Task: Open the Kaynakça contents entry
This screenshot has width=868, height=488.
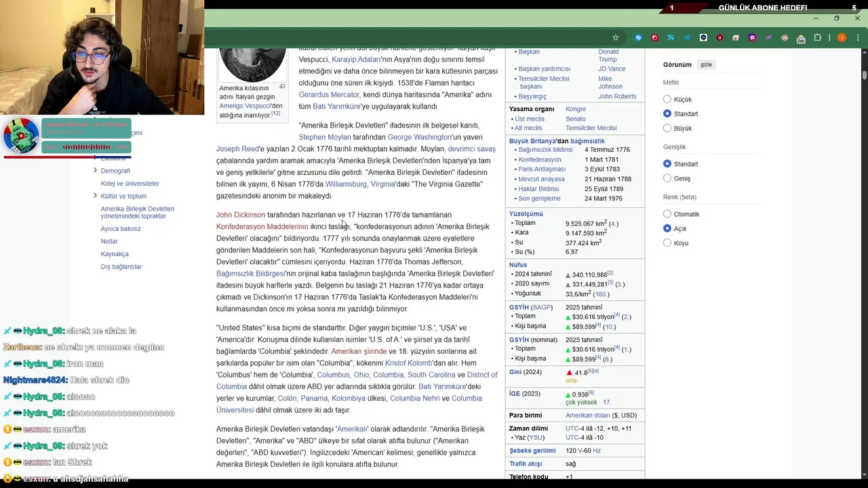Action: (x=115, y=254)
